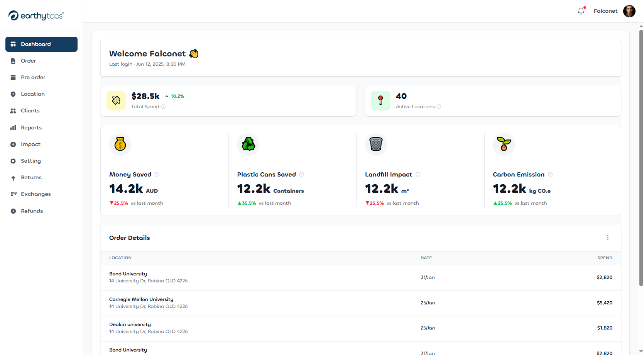Click the Refunds sidebar icon
644x355 pixels.
click(13, 211)
